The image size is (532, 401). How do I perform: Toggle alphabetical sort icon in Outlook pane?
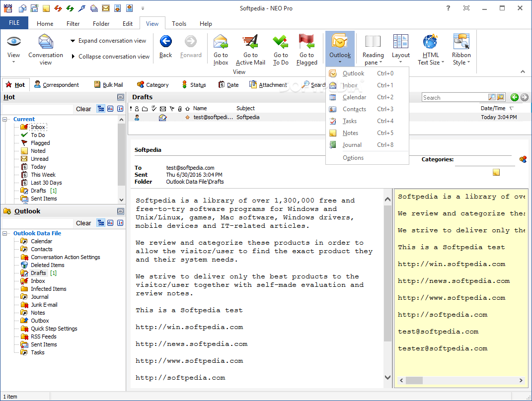tap(110, 223)
